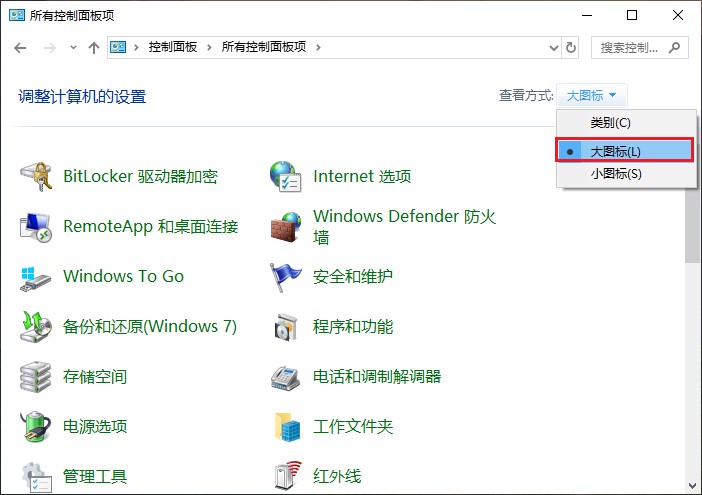Screen dimensions: 702x495
Task: Open the 安全和维护 blue flag icon
Action: (x=285, y=277)
